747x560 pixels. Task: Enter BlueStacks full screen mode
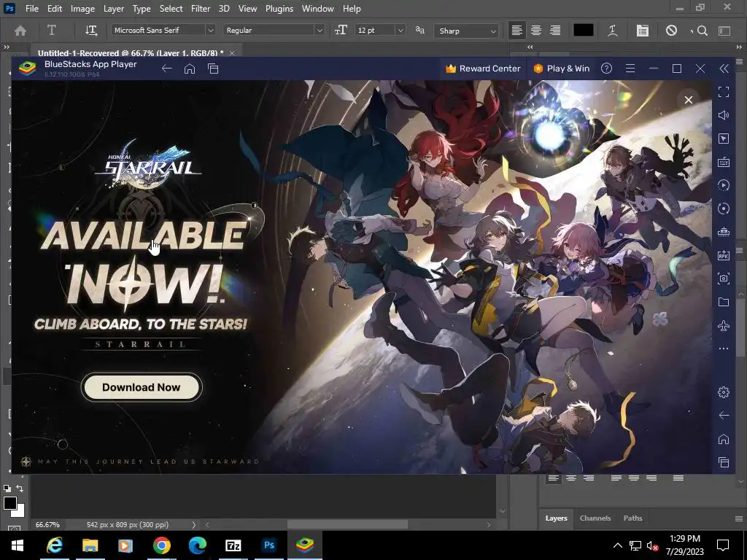pos(724,91)
